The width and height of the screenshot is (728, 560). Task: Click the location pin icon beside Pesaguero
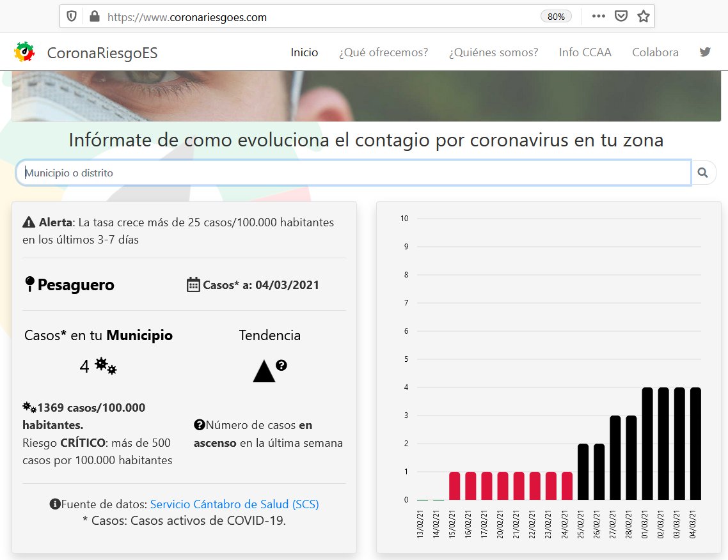(x=29, y=284)
